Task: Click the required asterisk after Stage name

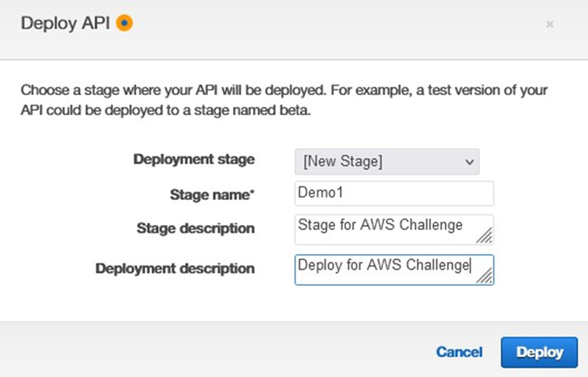Action: (252, 192)
